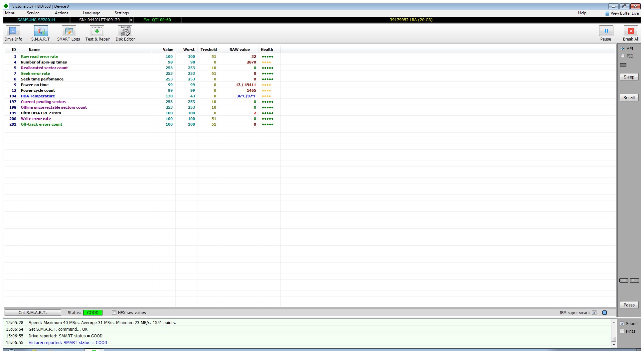644x351 pixels.
Task: Toggle IBM super smart checkbox
Action: [594, 312]
